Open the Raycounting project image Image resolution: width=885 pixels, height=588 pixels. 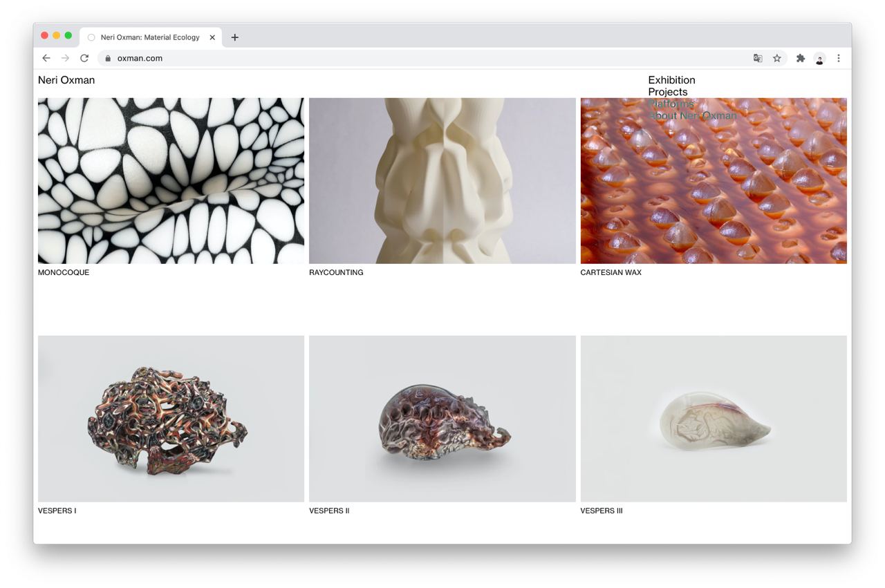point(442,180)
